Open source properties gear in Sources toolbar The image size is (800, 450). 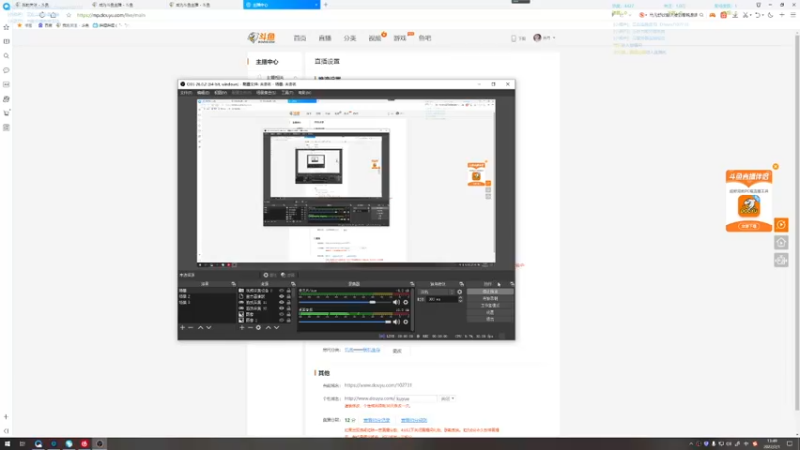pos(259,328)
